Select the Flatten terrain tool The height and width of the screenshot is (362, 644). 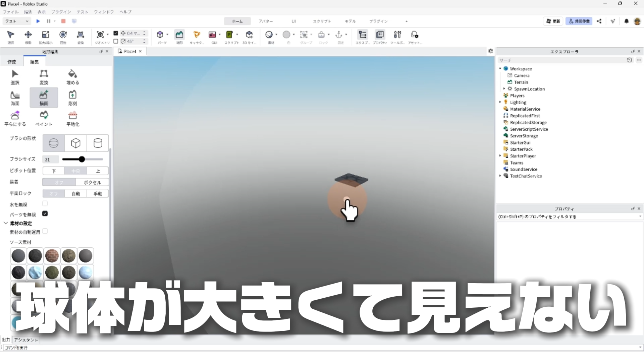coord(72,118)
